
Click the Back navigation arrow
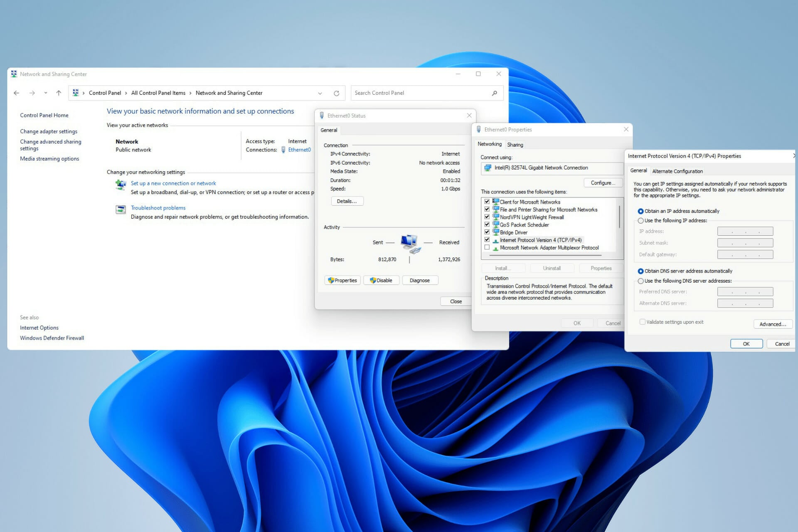click(x=17, y=93)
